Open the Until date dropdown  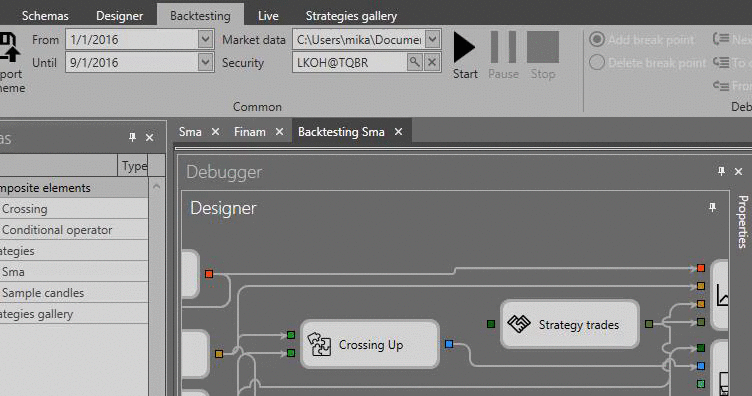coord(205,62)
